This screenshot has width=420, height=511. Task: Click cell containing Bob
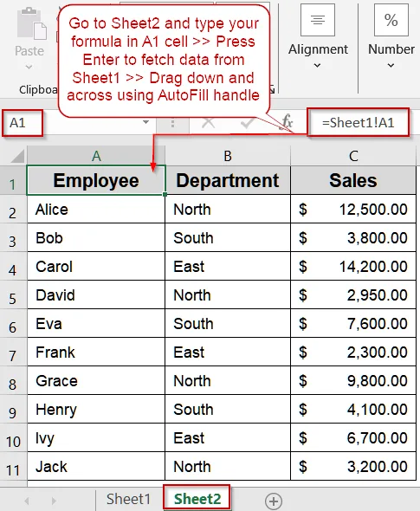(96, 237)
